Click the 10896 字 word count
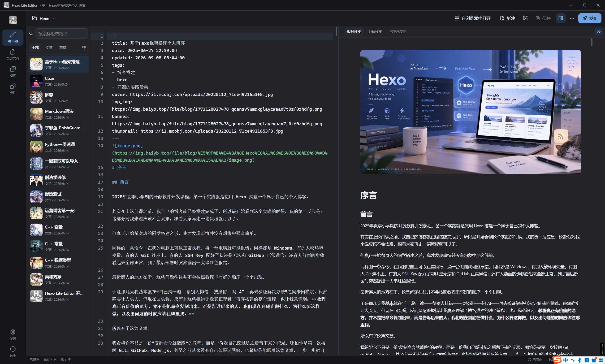605x364 pixels. point(50,360)
